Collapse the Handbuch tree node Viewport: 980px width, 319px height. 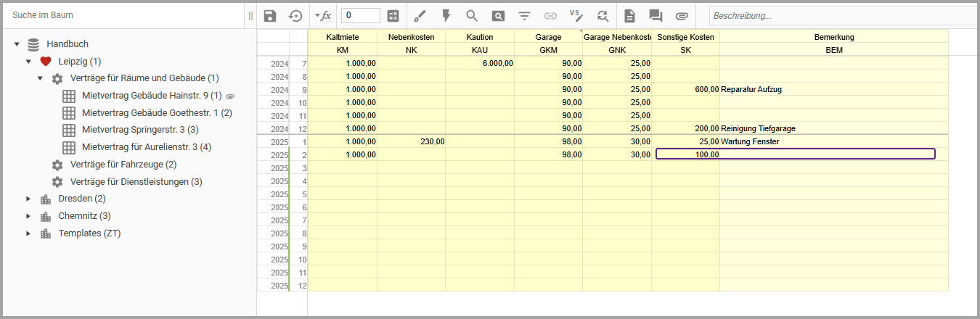click(x=17, y=44)
